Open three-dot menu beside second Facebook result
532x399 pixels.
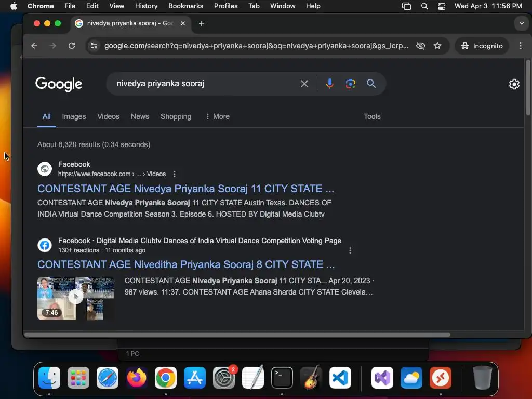click(x=350, y=250)
